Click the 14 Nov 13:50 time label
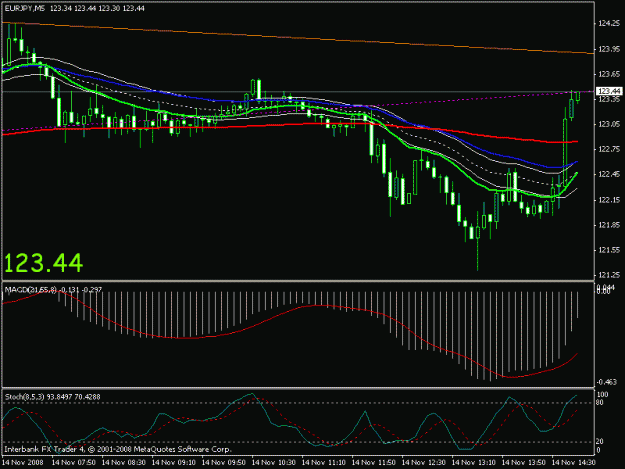 pyautogui.click(x=523, y=462)
